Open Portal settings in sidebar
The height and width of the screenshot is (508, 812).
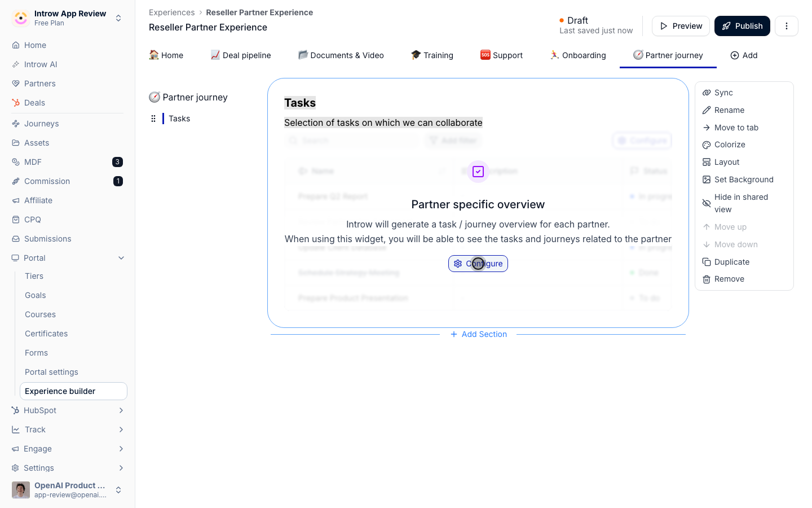(51, 372)
